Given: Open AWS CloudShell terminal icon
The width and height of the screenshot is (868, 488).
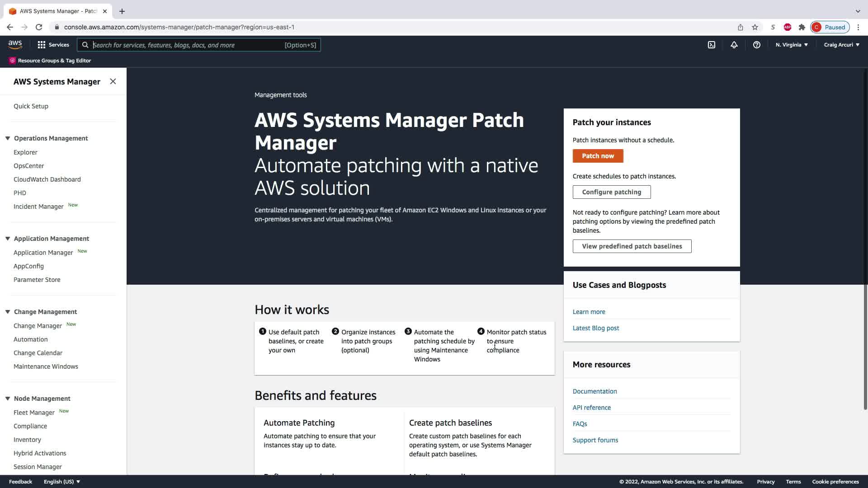Looking at the screenshot, I should [x=712, y=45].
